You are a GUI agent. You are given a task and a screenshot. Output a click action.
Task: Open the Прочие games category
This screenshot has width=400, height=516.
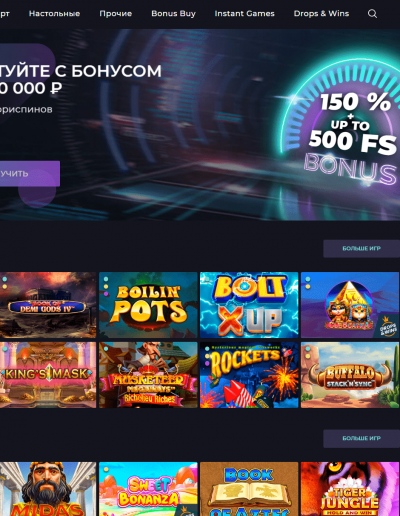(116, 14)
